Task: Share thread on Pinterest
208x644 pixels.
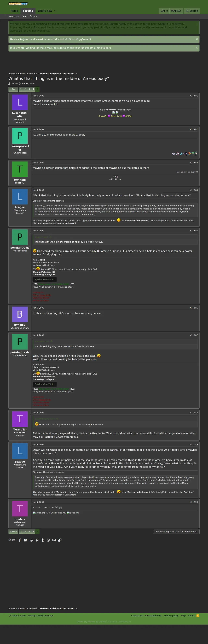Action: (x=37, y=540)
